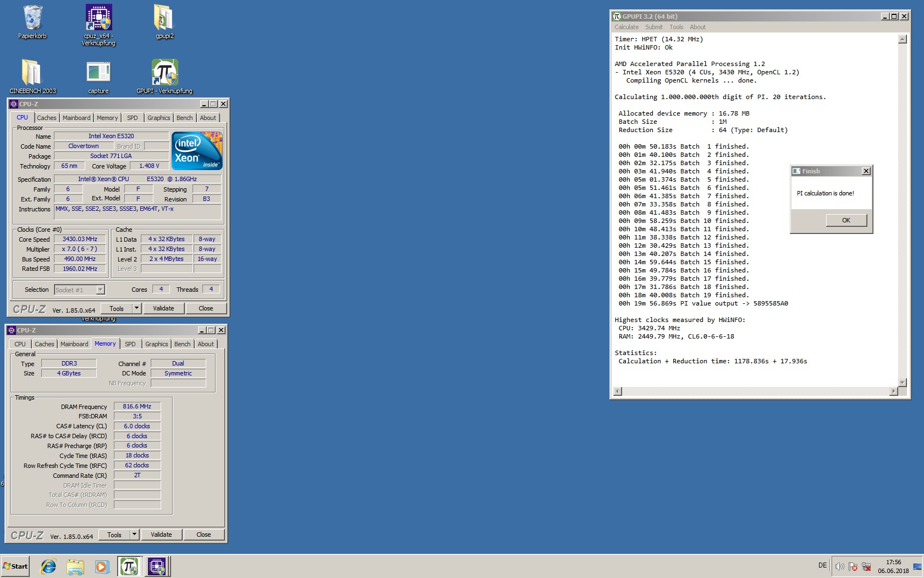924x578 pixels.
Task: Switch to About tab in lower CPU-Z
Action: coord(206,344)
